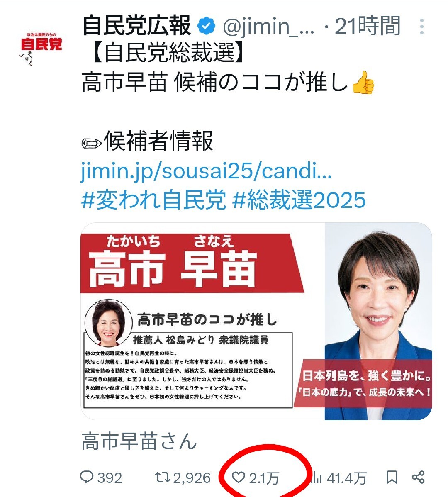Open the reply comment icon
Screen dimensions: 448x497
click(87, 477)
